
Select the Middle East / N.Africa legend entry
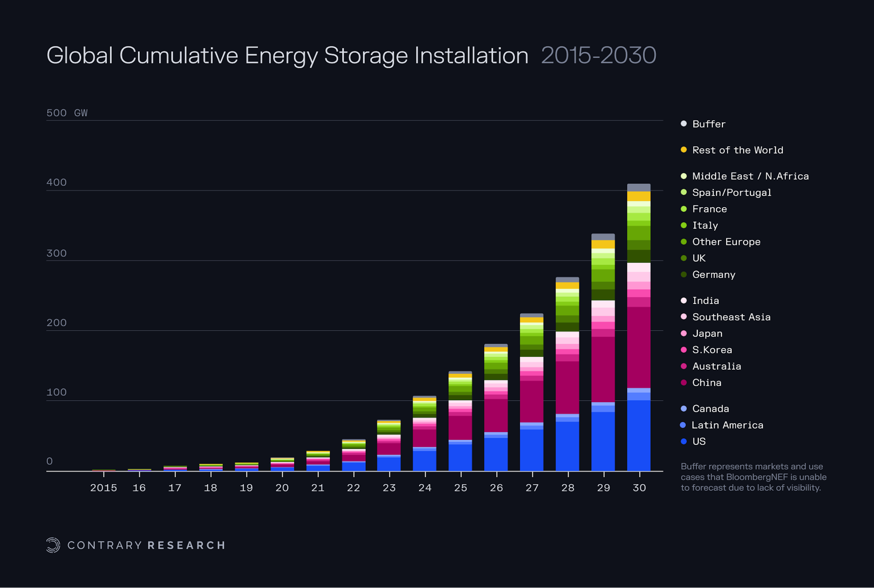point(744,176)
